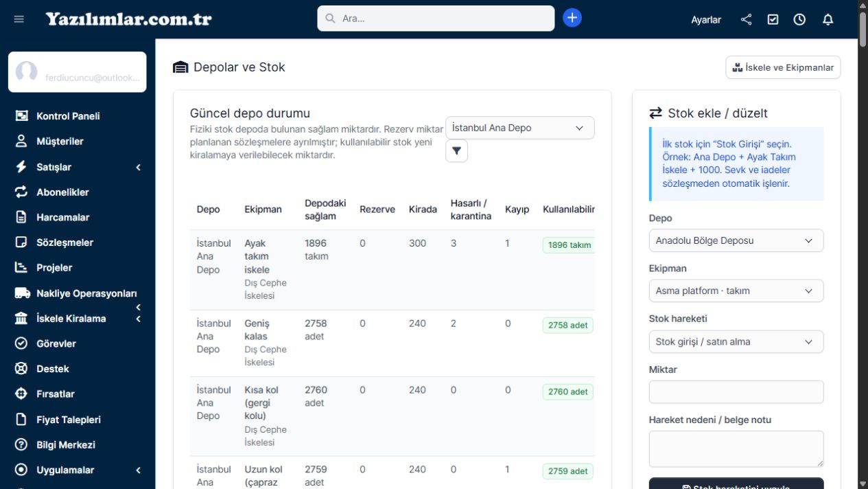Open the İstanbul Ana Depo warehouse filter dropdown

coord(520,128)
